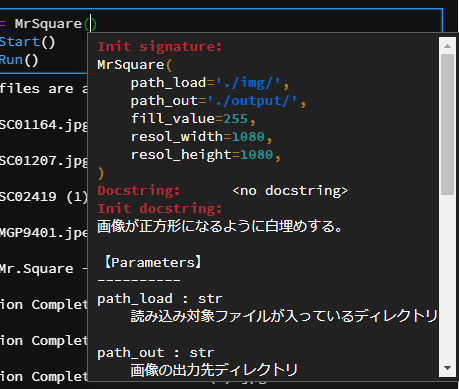The width and height of the screenshot is (459, 389).
Task: Click the 'Init docstring:' heading
Action: [160, 209]
